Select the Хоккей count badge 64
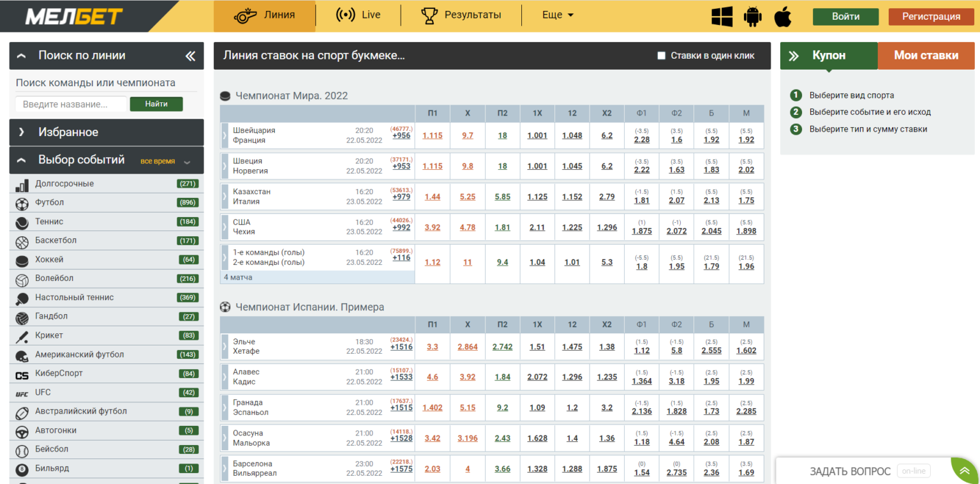Screen dimensions: 980x484 [x=188, y=260]
